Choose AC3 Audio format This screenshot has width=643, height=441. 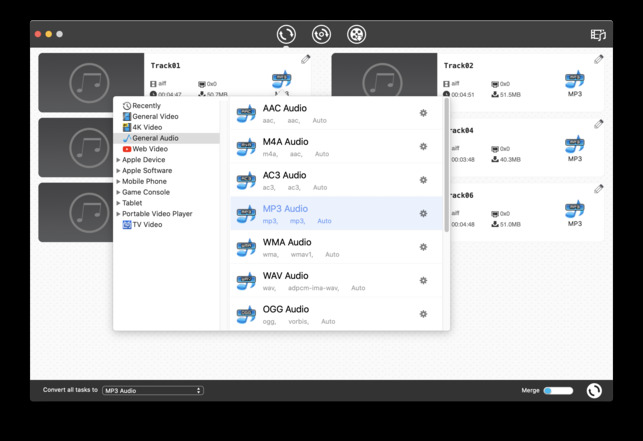pos(336,180)
